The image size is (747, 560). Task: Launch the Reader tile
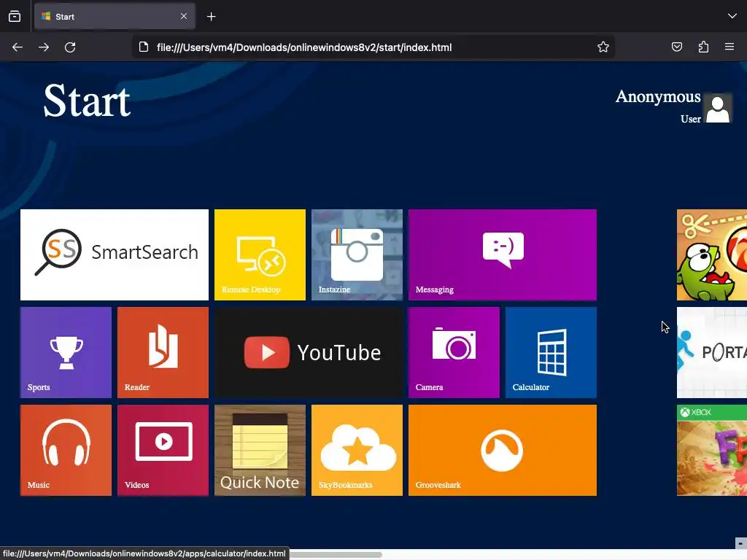[x=163, y=352]
